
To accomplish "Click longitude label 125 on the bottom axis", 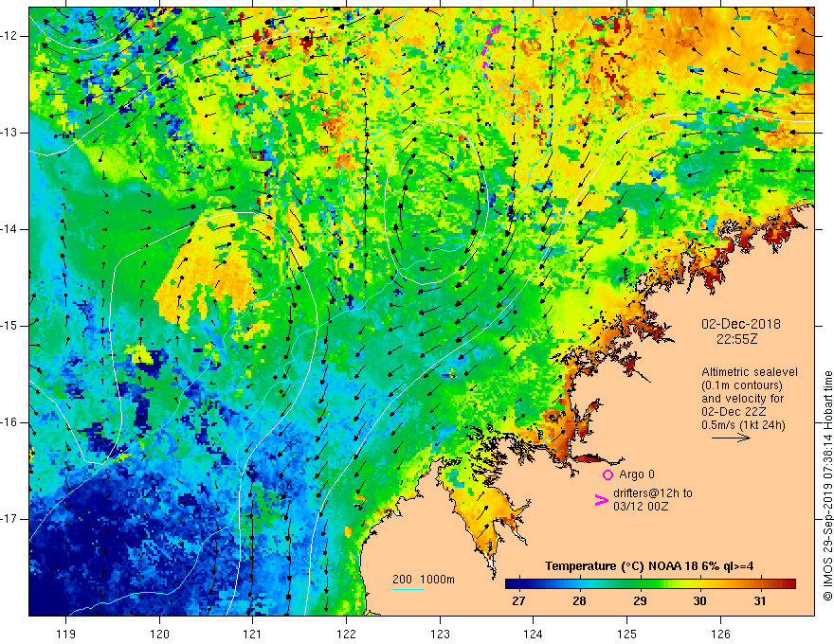I will [x=626, y=634].
